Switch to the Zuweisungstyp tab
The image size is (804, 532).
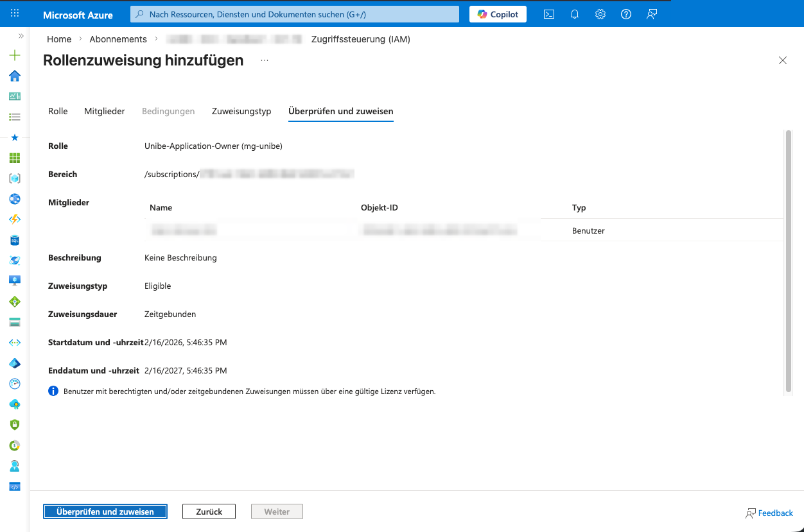(x=241, y=111)
